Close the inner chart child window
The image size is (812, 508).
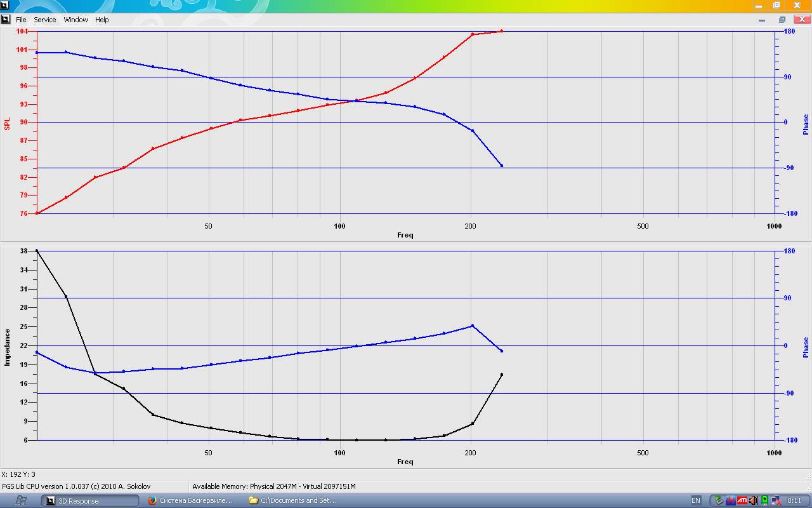click(801, 20)
